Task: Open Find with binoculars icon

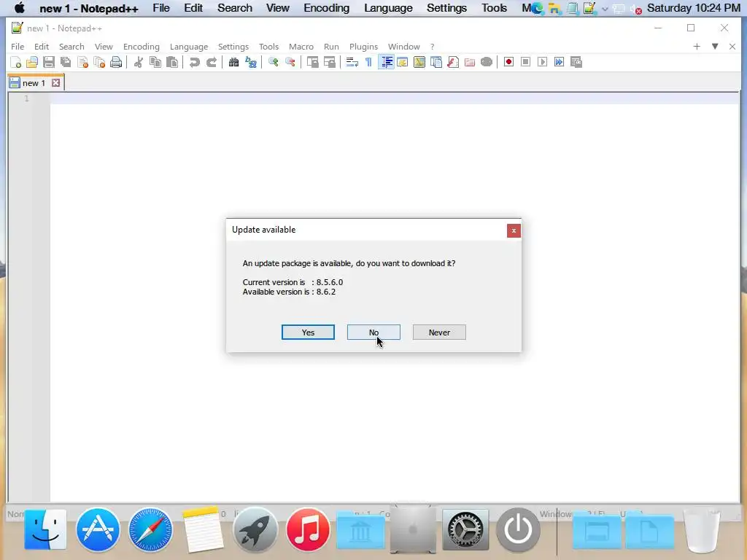Action: point(233,62)
